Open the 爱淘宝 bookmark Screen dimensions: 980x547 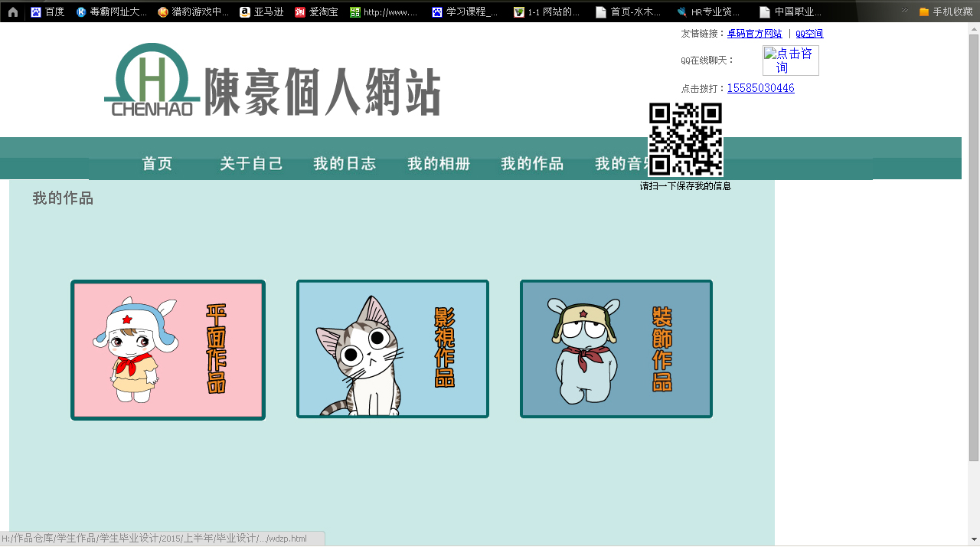(316, 12)
